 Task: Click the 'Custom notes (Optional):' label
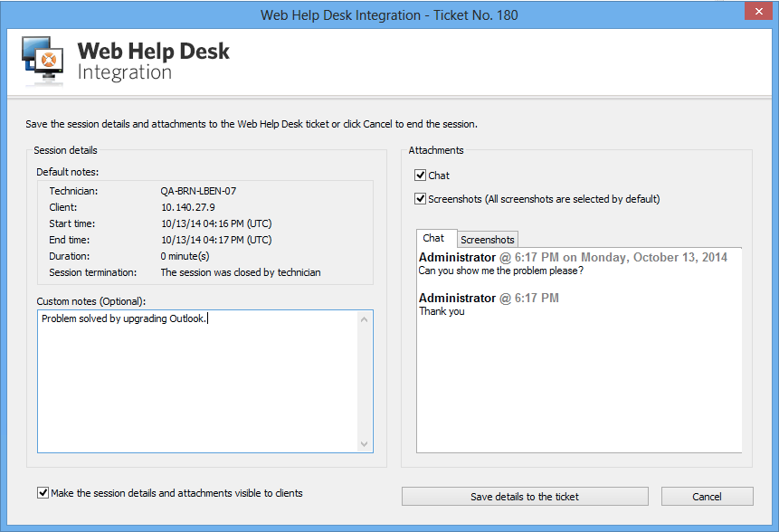coord(90,301)
